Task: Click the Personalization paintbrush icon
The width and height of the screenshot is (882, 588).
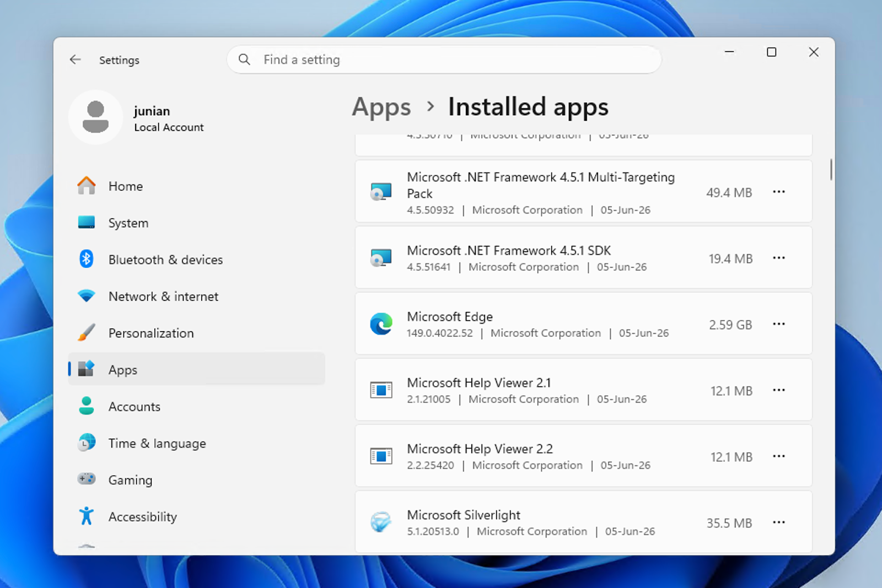Action: tap(87, 333)
